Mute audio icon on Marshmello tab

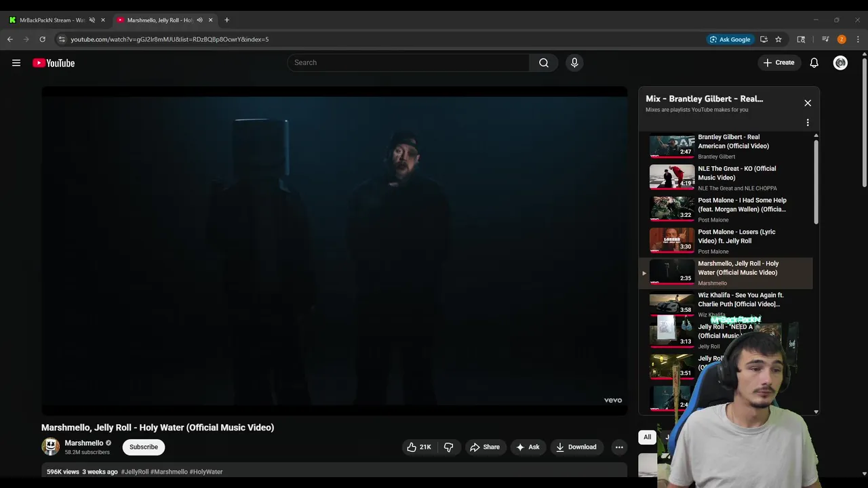(x=199, y=20)
